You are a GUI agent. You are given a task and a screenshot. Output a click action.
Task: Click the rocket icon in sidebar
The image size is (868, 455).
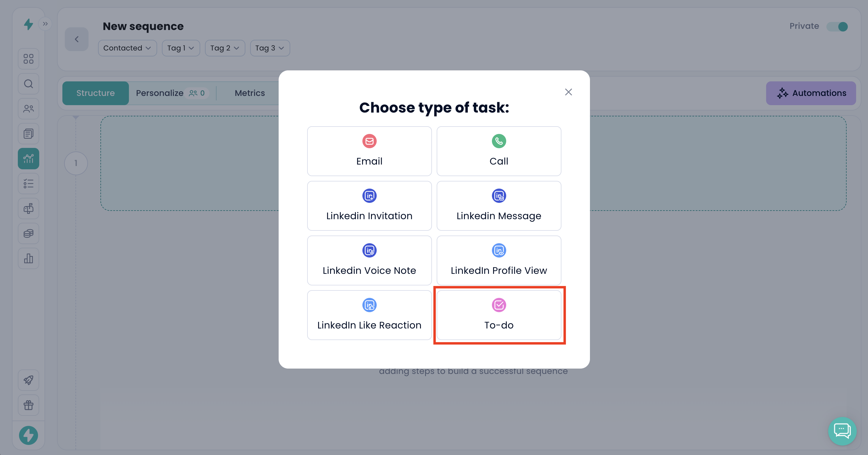pos(28,380)
